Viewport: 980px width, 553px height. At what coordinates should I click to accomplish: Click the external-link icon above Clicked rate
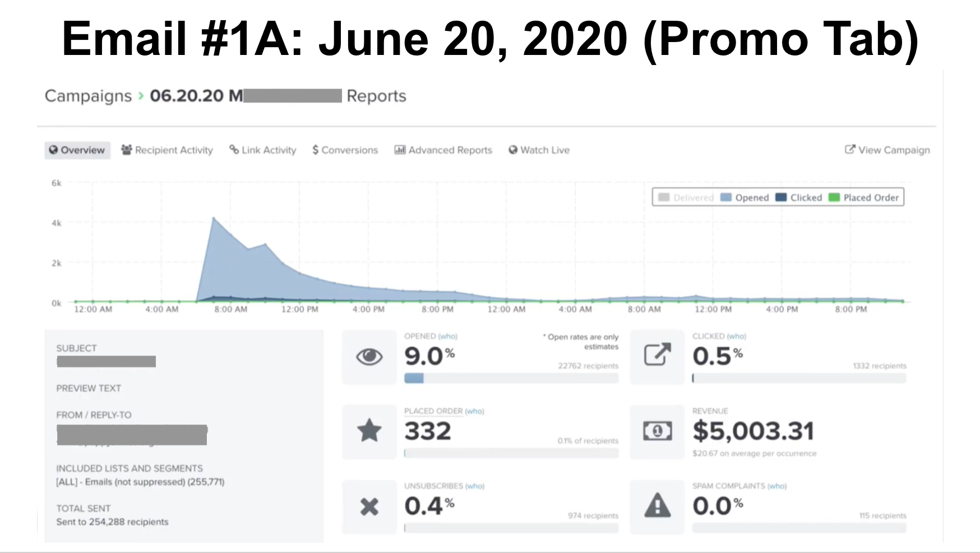click(x=657, y=354)
